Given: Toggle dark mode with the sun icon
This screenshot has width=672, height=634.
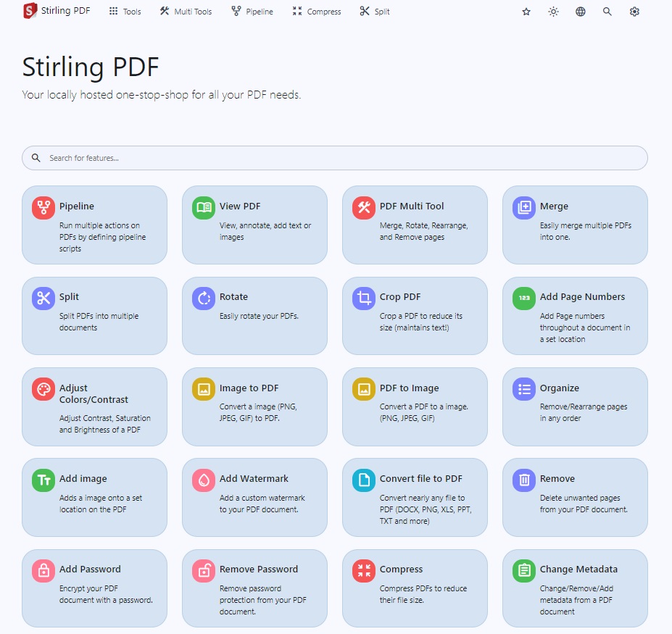Looking at the screenshot, I should coord(552,12).
